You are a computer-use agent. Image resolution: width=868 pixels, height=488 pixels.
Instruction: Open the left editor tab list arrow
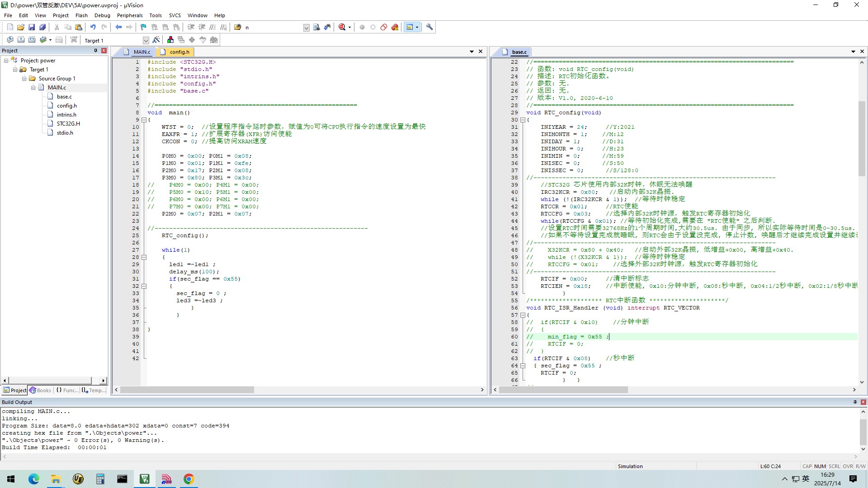coord(472,52)
